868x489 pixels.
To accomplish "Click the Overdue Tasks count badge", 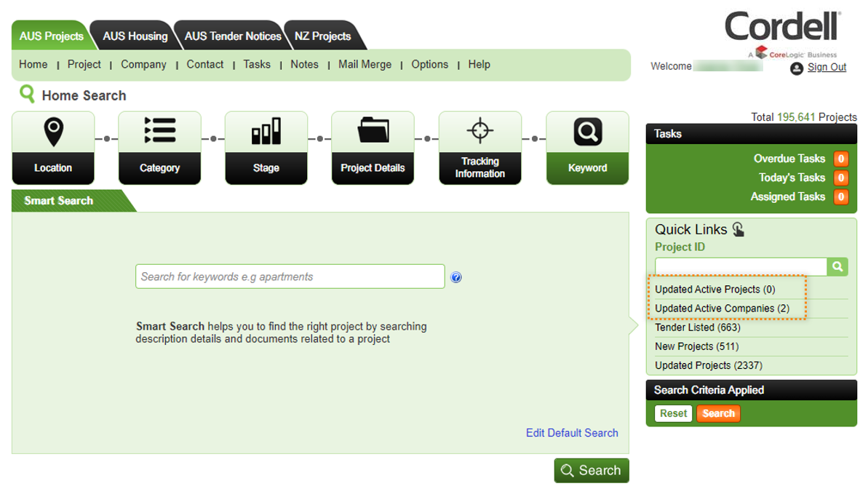I will (841, 159).
